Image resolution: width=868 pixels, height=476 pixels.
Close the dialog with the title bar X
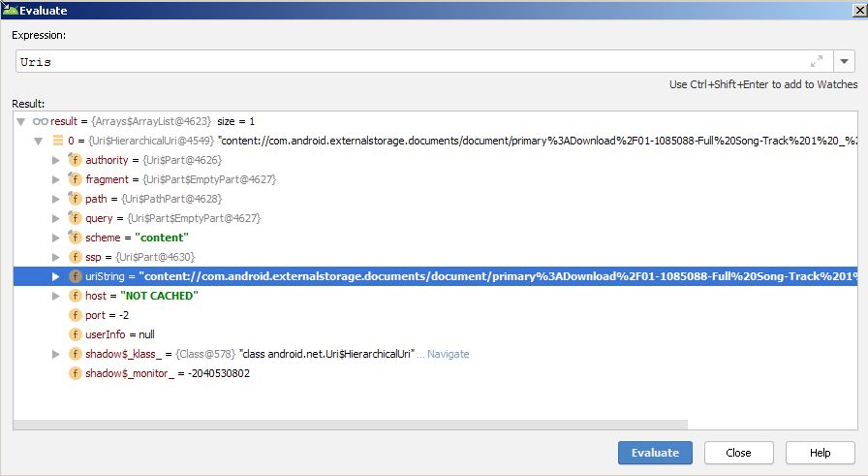pyautogui.click(x=859, y=10)
